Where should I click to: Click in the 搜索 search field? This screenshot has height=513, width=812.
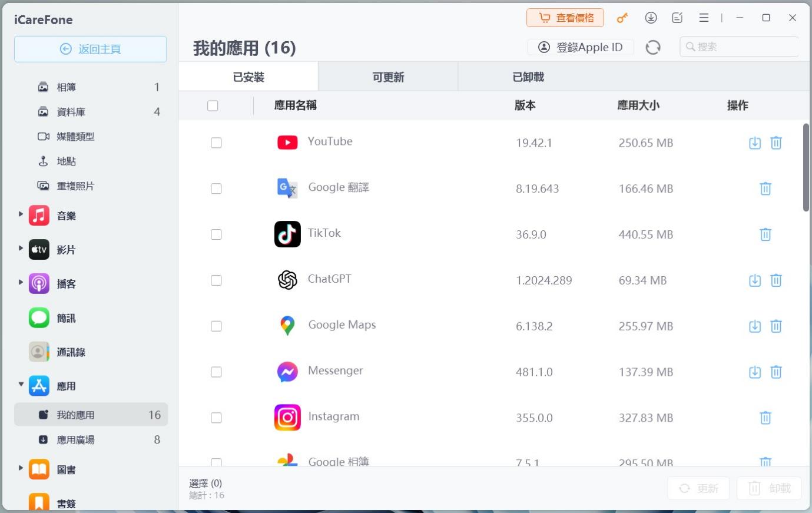pyautogui.click(x=740, y=47)
